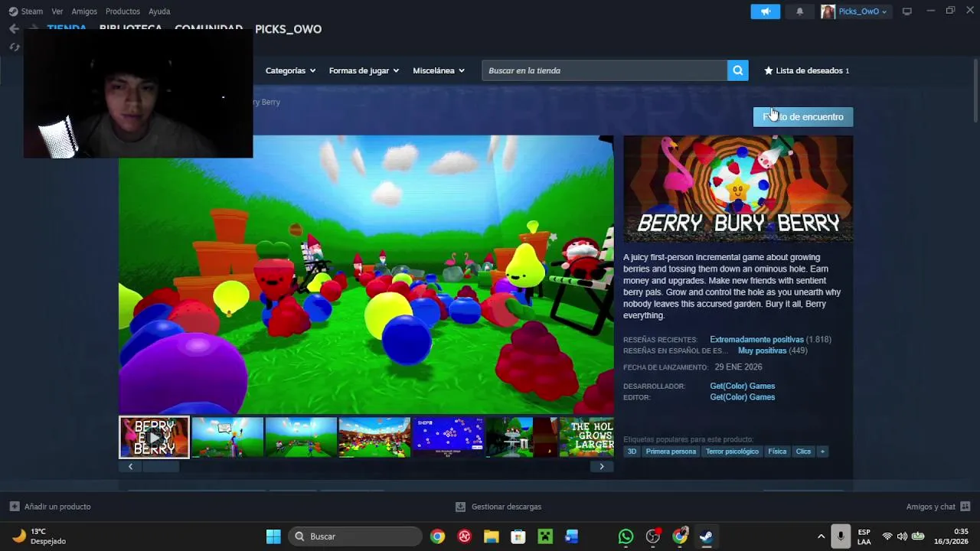The image size is (980, 551).
Task: Open the Picks_OwO account dropdown
Action: 863,11
